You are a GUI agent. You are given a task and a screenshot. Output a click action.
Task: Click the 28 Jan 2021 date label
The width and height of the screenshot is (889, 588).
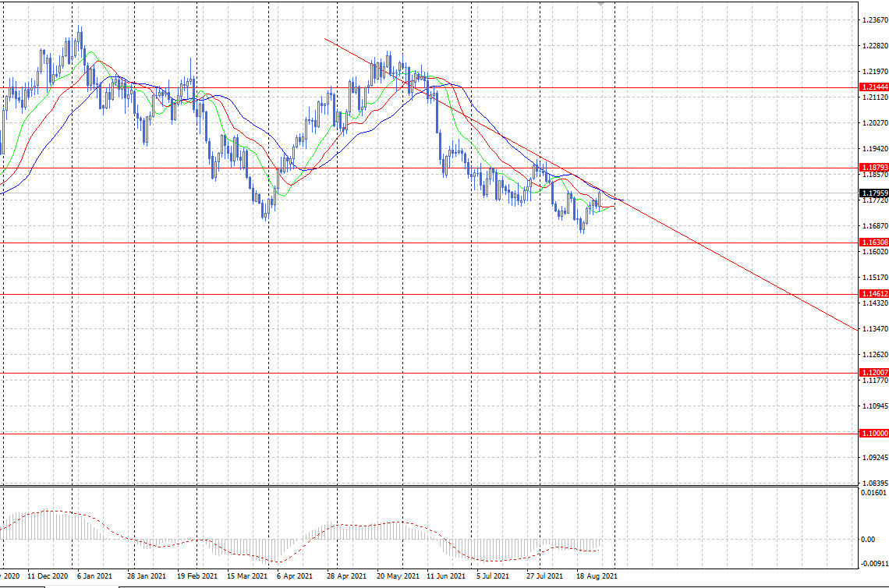(x=147, y=576)
